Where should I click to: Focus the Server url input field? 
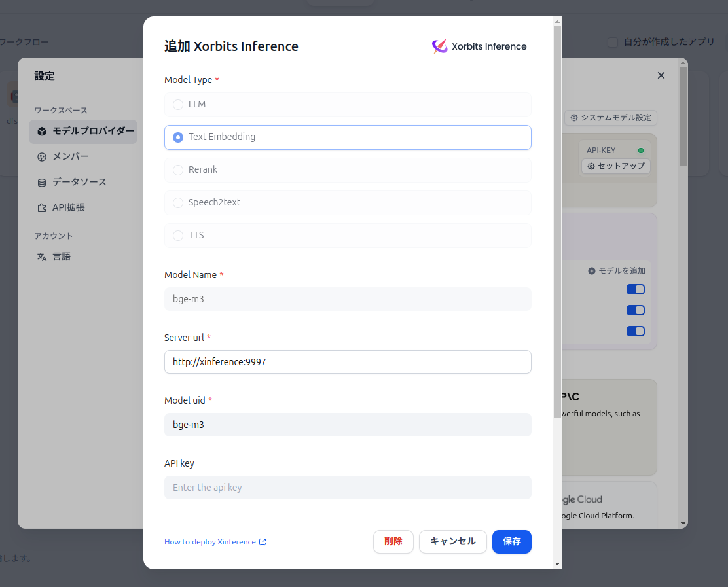tap(348, 362)
